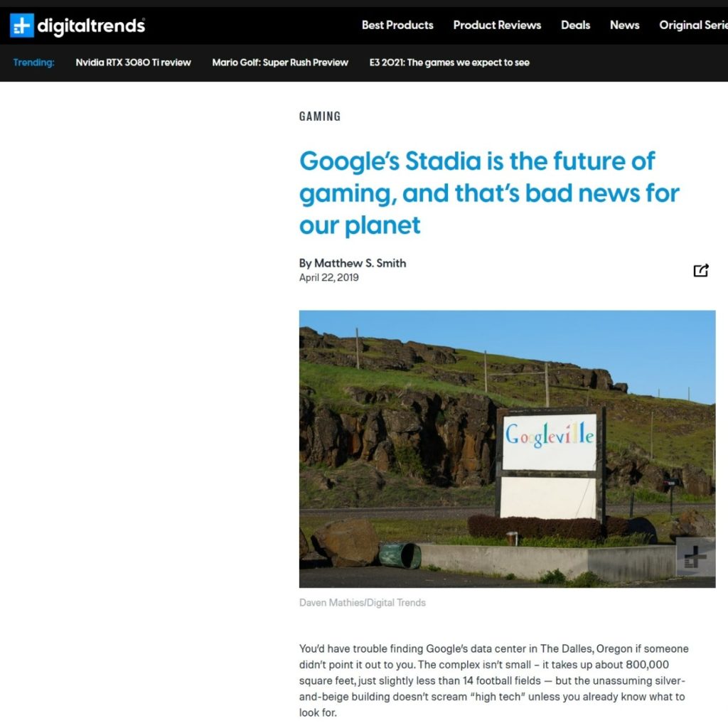The width and height of the screenshot is (728, 728).
Task: Go to the Deals section
Action: 575,25
